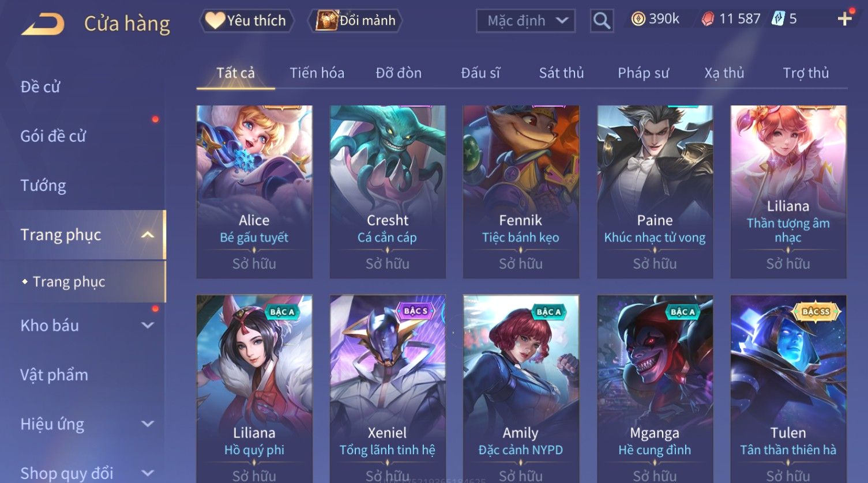
Task: Open Yêu thích favorites heart button
Action: pos(246,21)
